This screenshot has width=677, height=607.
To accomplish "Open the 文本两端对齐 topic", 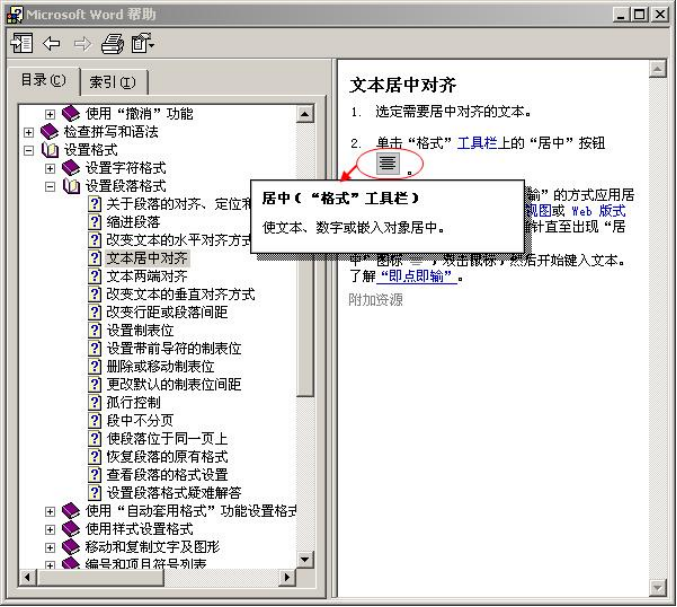I will [147, 276].
